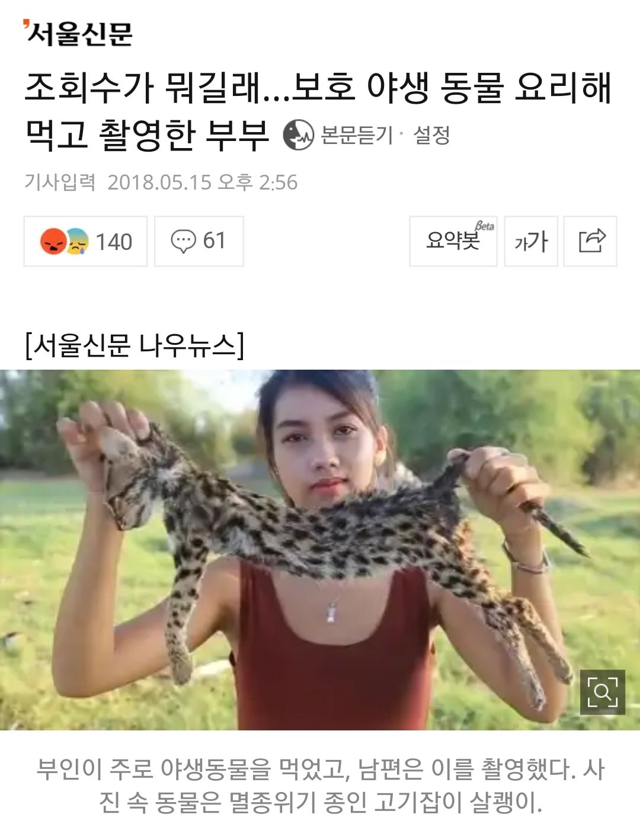This screenshot has width=640, height=840.
Task: Tap the 서울신문 logo
Action: [x=78, y=33]
